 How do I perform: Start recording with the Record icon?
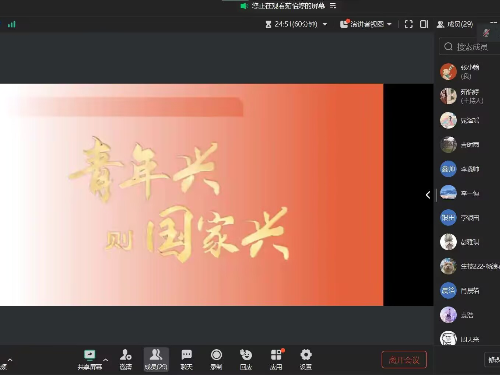[216, 360]
